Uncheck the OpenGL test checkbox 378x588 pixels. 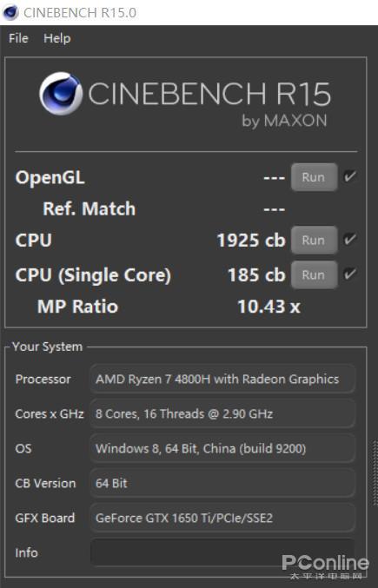click(350, 176)
